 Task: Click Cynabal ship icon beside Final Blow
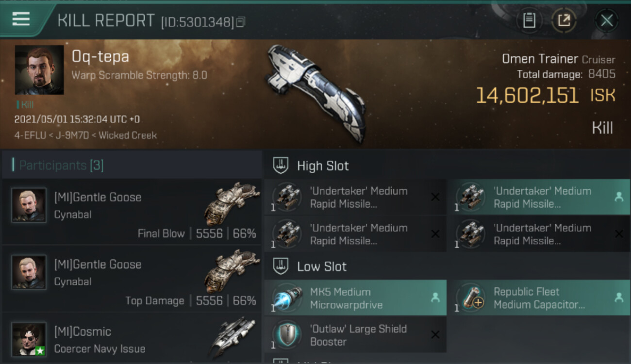(232, 204)
